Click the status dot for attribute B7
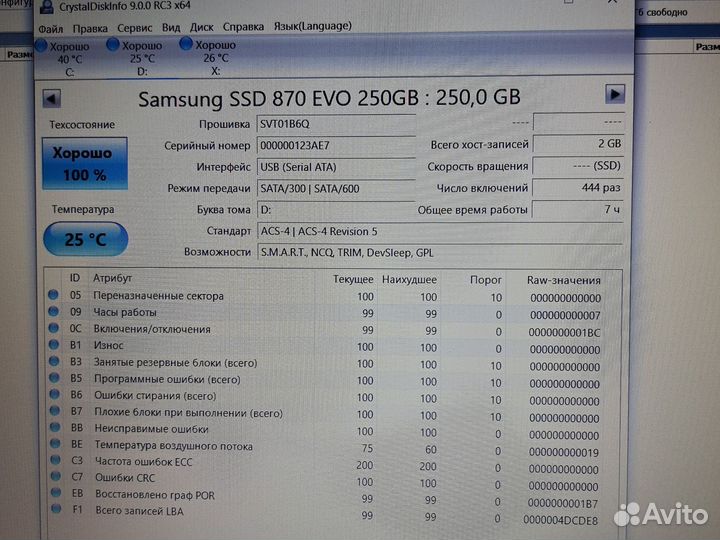This screenshot has height=540, width=720. [x=55, y=411]
